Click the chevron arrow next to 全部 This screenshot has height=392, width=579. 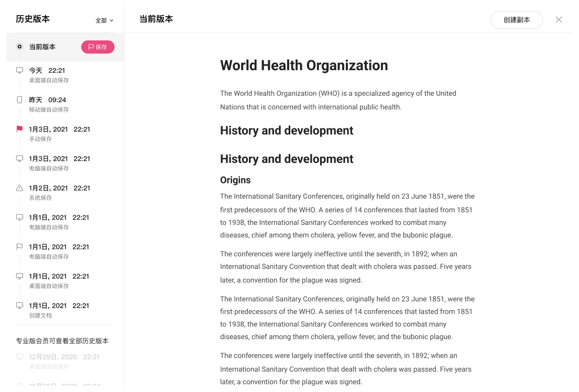(x=112, y=21)
